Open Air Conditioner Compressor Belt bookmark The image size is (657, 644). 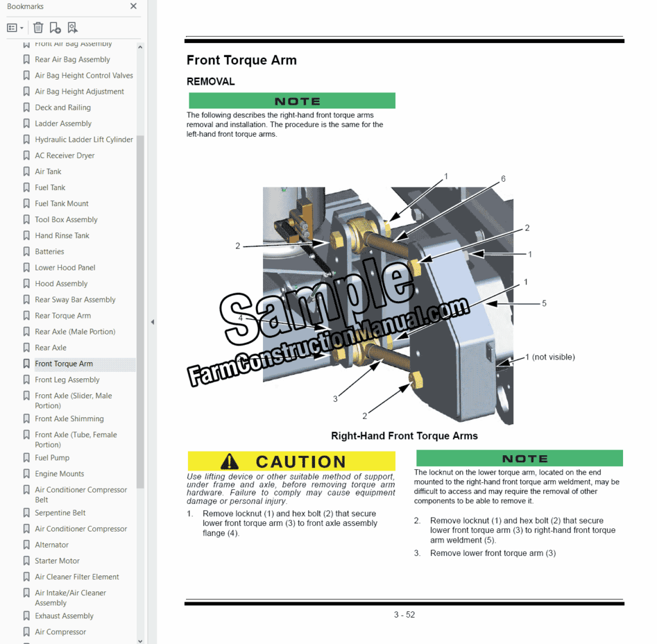tap(81, 495)
